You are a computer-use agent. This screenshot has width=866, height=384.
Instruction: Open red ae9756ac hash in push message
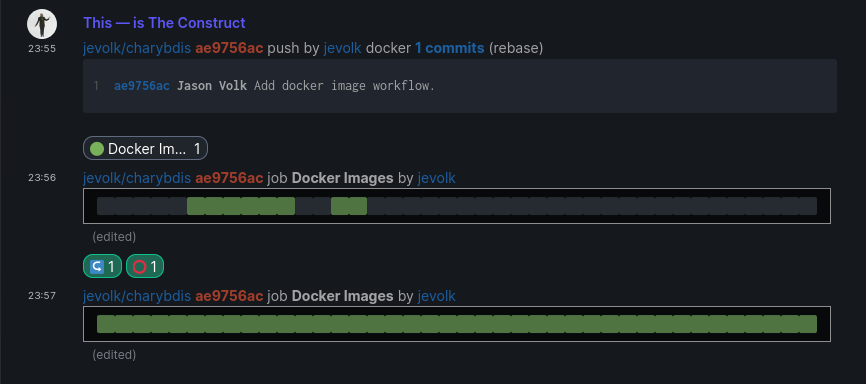229,49
